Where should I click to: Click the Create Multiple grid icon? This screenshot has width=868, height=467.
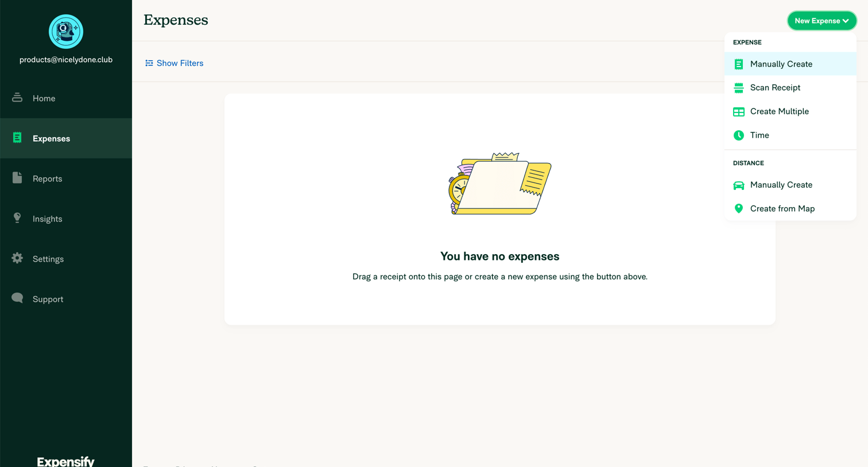click(739, 112)
